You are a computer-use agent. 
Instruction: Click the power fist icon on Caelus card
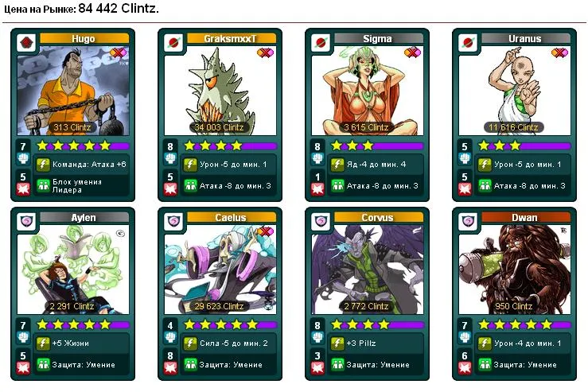(170, 337)
